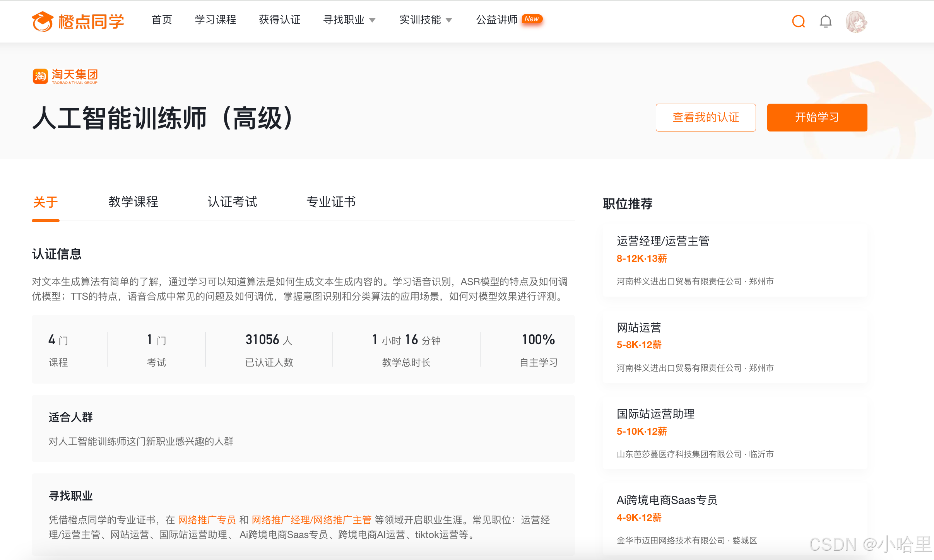Image resolution: width=934 pixels, height=560 pixels.
Task: Select the 专业证书 tab
Action: [x=331, y=202]
